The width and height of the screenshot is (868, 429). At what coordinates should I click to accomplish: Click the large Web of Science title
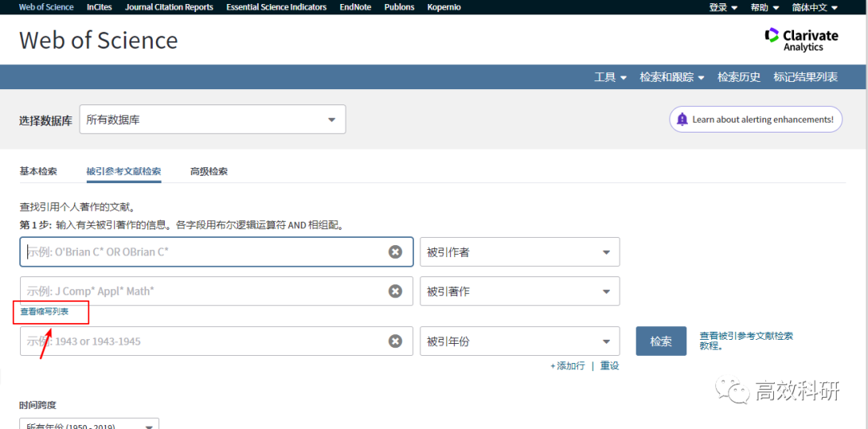(x=99, y=40)
